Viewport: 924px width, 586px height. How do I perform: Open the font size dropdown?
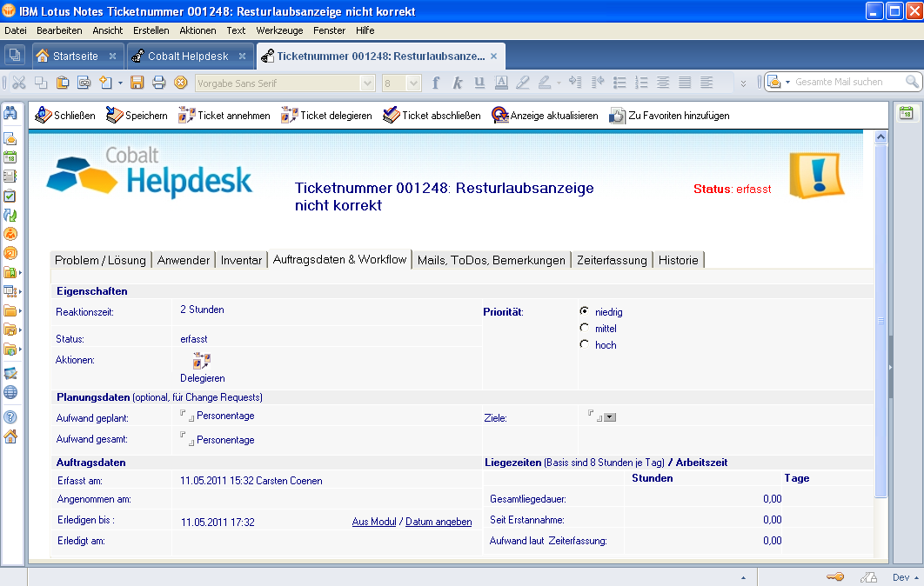click(413, 83)
